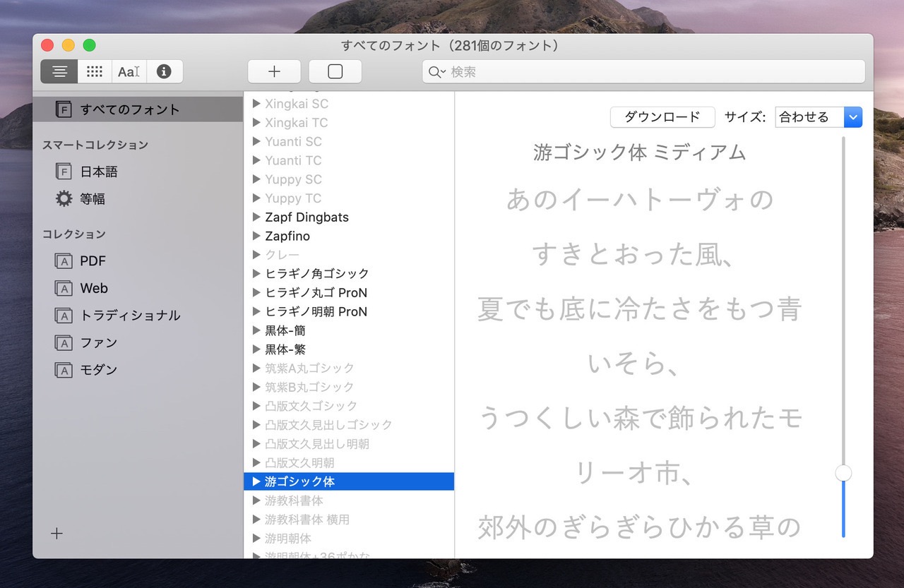Expand the Zapf Dingbats font family
The image size is (904, 588).
coord(257,217)
